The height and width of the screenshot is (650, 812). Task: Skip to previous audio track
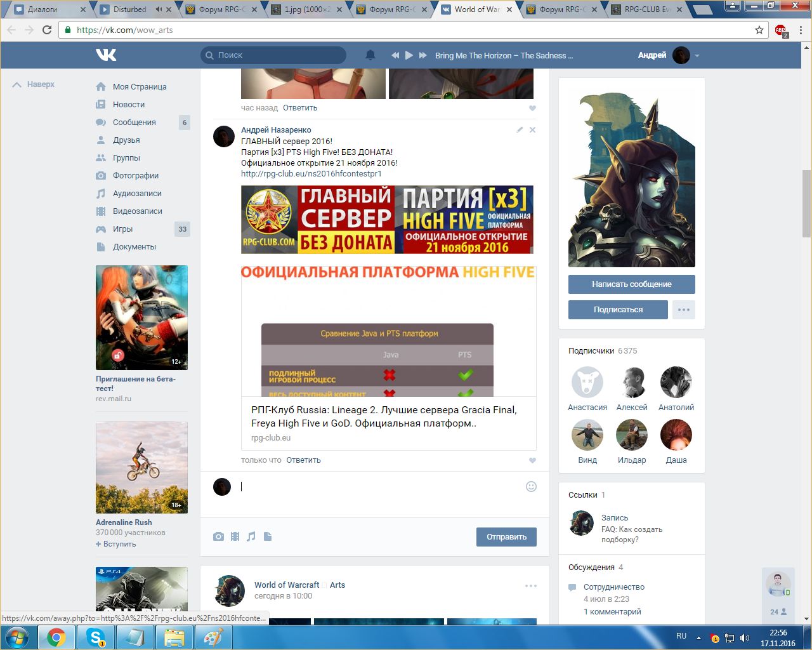395,55
